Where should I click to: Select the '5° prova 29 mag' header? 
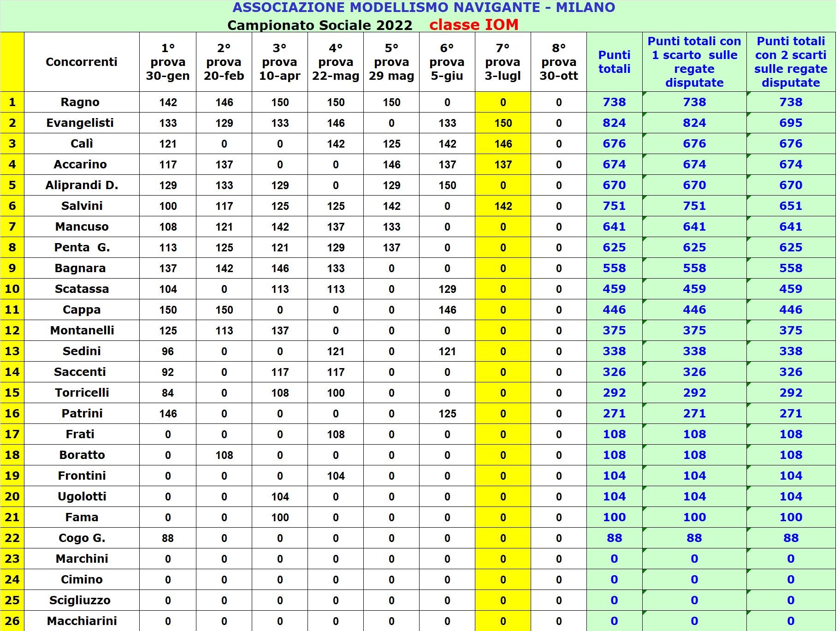pos(391,62)
